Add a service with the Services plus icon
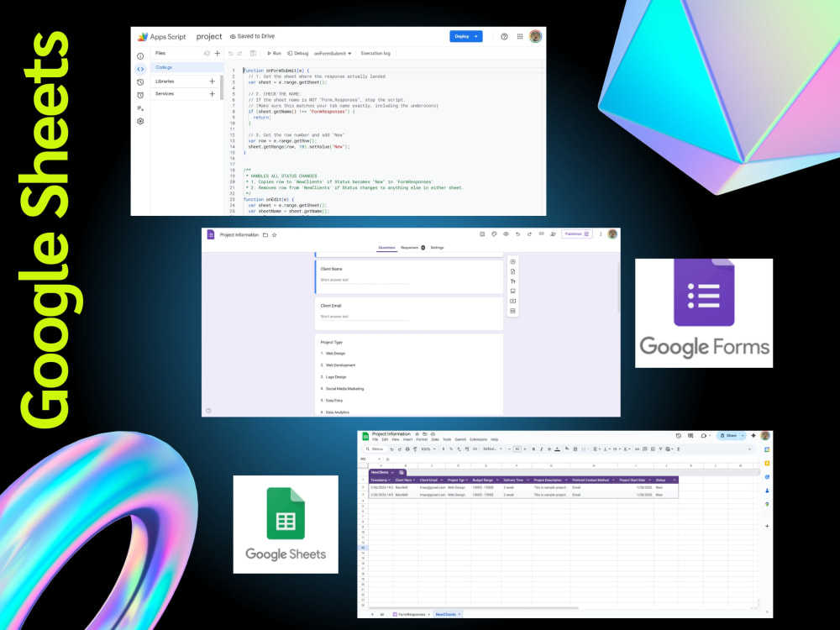 click(x=213, y=94)
